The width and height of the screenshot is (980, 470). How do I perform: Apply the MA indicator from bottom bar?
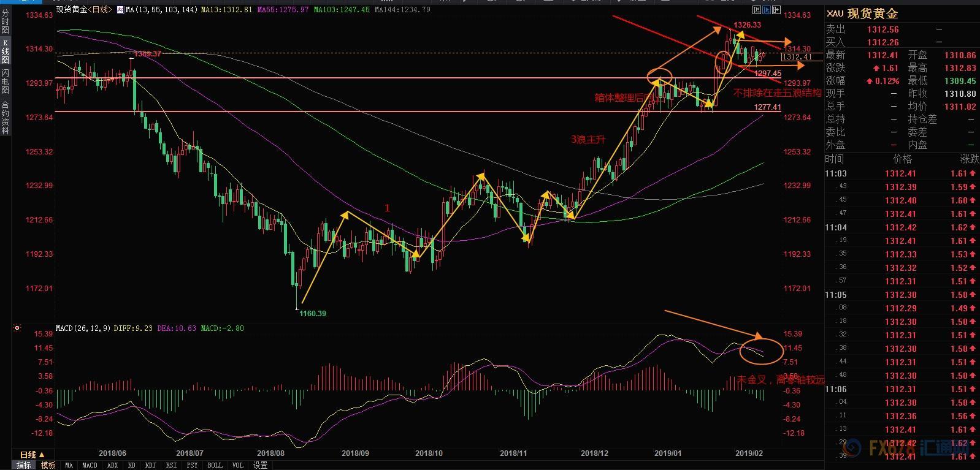tap(69, 465)
